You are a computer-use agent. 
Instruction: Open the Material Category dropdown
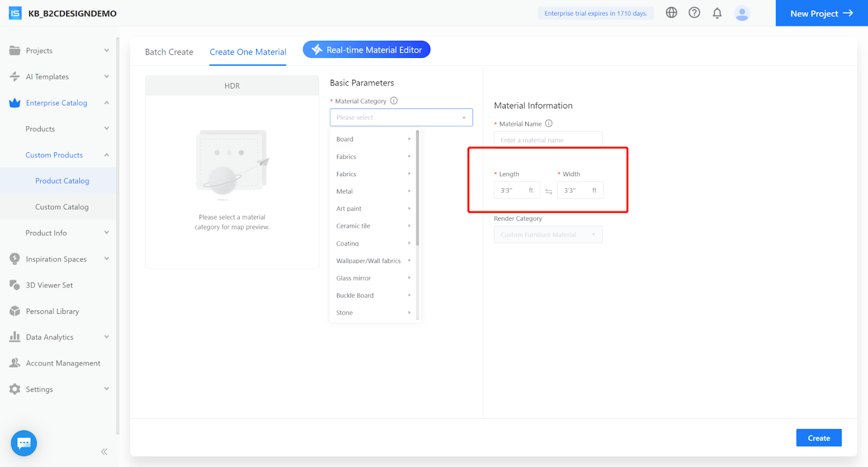(x=401, y=118)
